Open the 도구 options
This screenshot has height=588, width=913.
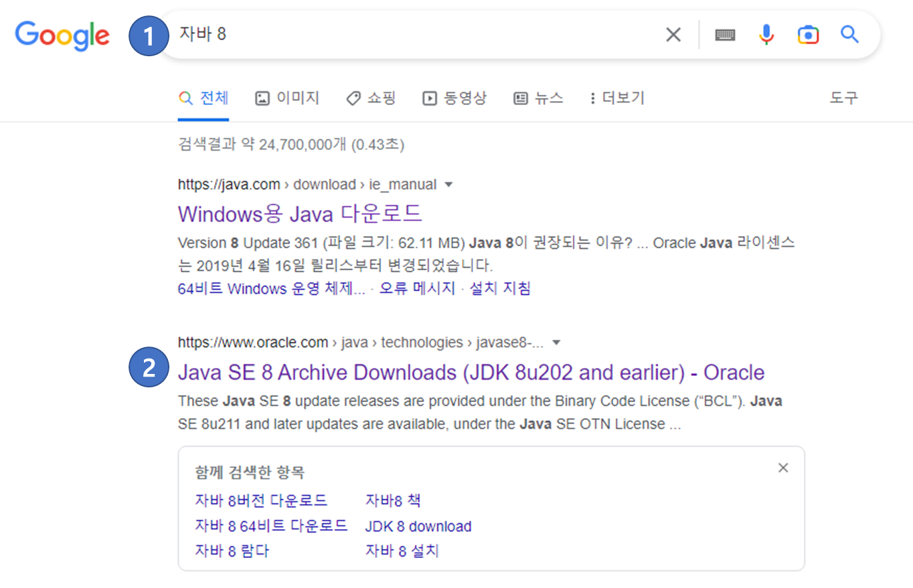(x=844, y=98)
